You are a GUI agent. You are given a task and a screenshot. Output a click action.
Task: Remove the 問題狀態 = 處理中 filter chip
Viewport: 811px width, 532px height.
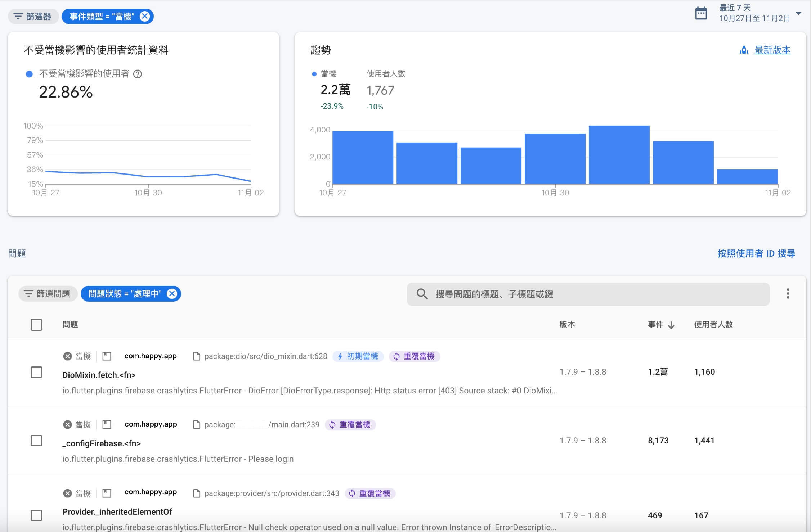point(172,294)
